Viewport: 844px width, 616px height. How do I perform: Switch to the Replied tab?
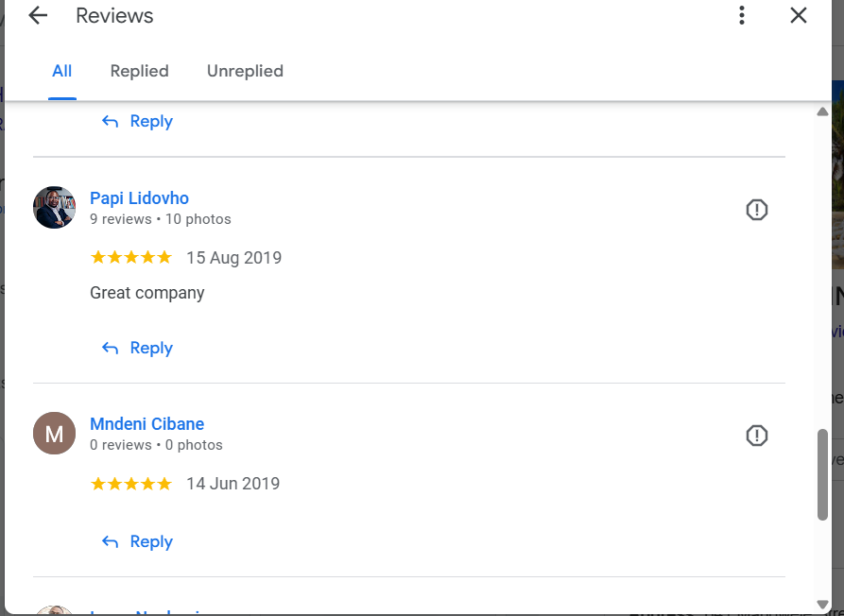(x=139, y=71)
